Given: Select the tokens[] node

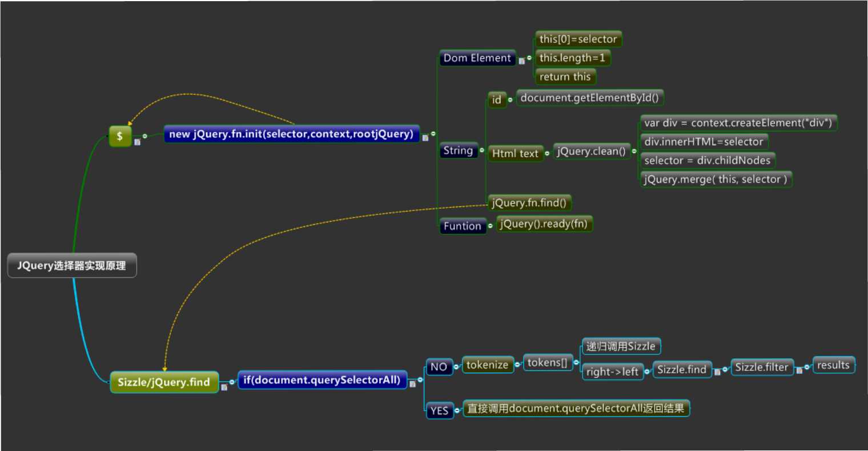Looking at the screenshot, I should tap(548, 362).
